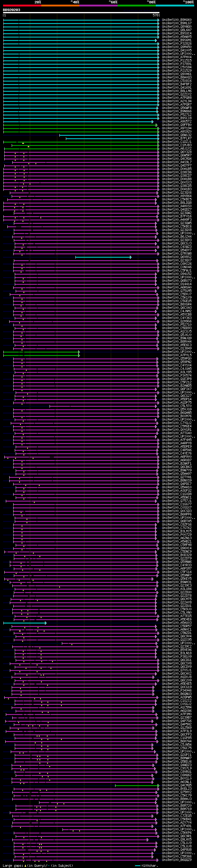
Task: Click the query end position 578
Action: (x=155, y=15)
